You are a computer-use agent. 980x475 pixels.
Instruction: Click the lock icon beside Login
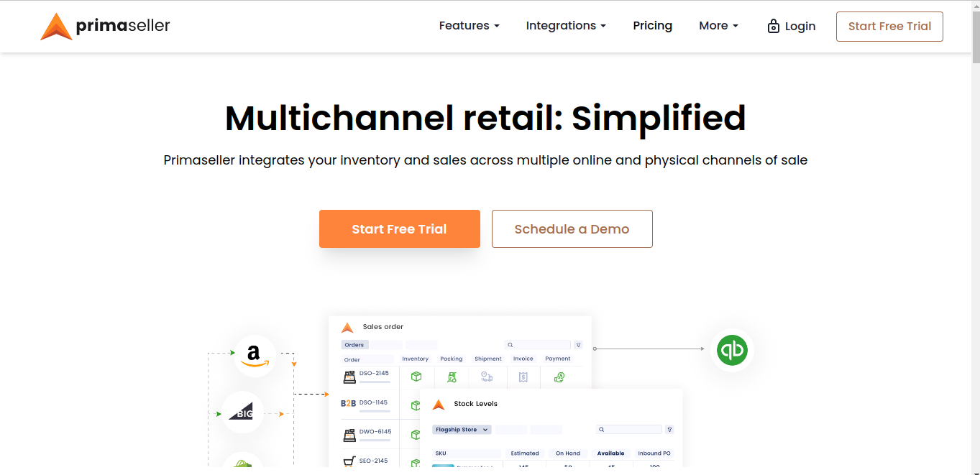click(774, 27)
